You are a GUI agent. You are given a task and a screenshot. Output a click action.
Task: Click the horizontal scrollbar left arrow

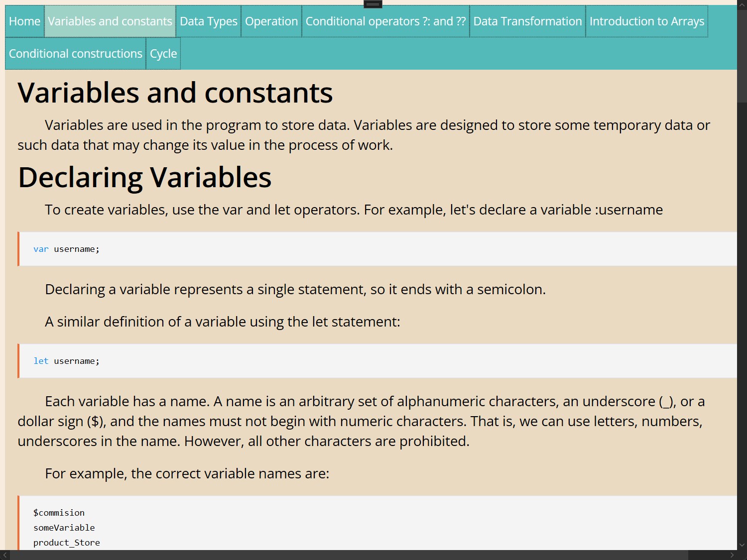[5, 555]
